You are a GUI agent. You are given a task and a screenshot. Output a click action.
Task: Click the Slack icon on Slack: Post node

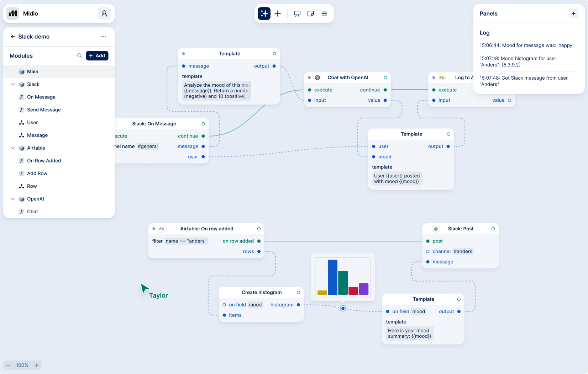pyautogui.click(x=436, y=229)
